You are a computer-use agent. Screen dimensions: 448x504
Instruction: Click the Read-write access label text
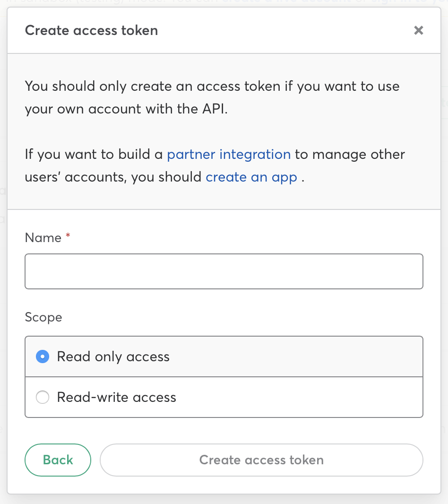click(116, 398)
